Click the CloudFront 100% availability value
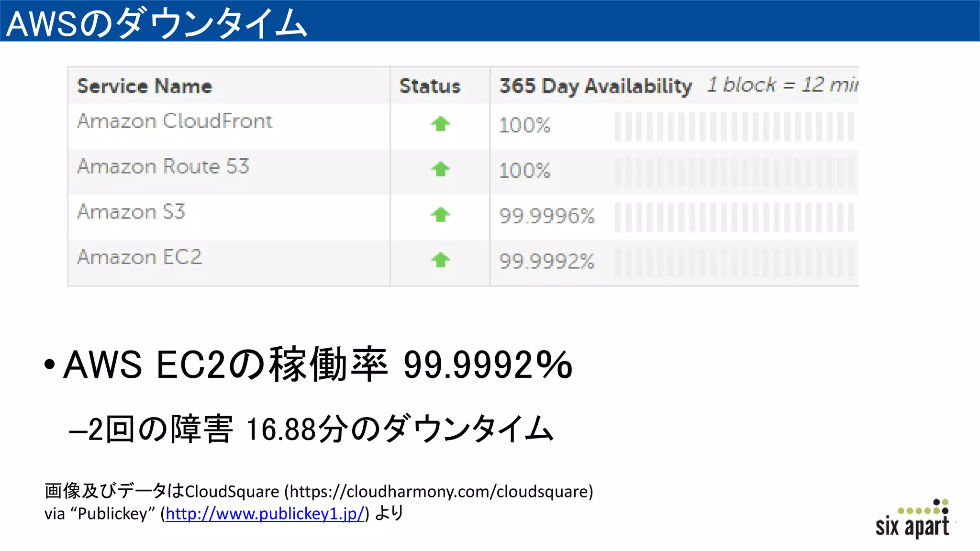This screenshot has width=980, height=551. click(524, 125)
